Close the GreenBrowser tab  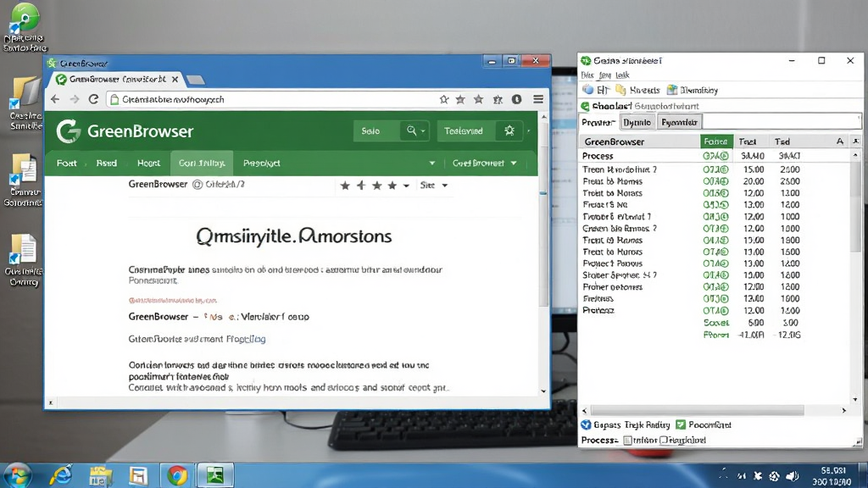point(175,80)
